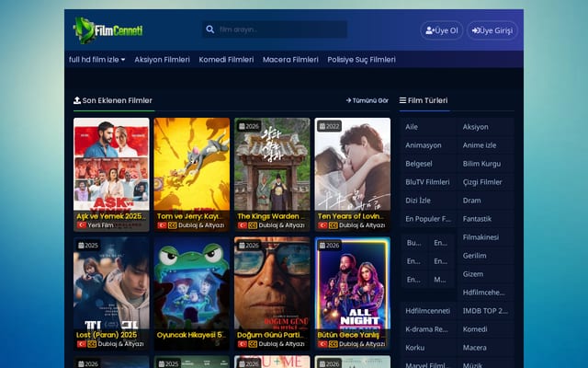Open Macera Filmleri menu item

pos(290,59)
